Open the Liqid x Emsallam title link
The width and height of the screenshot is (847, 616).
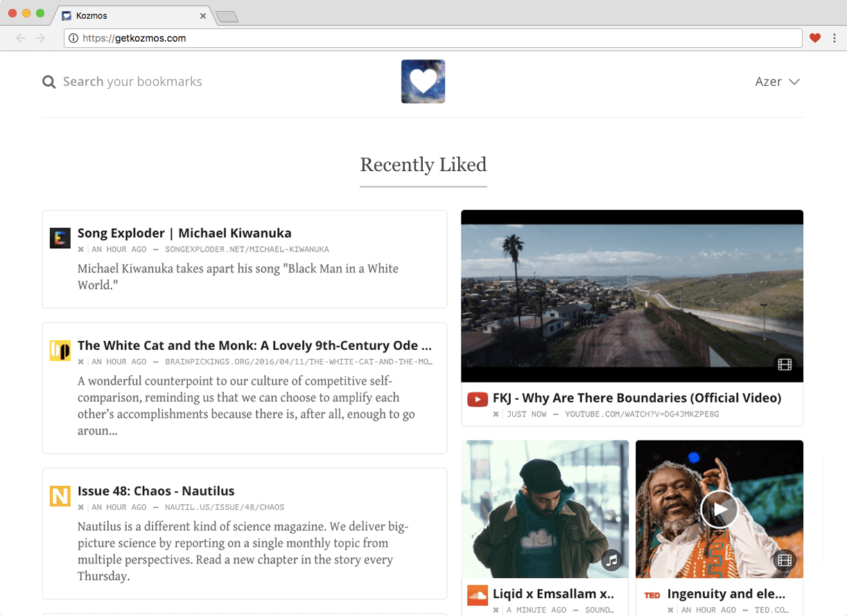point(554,594)
